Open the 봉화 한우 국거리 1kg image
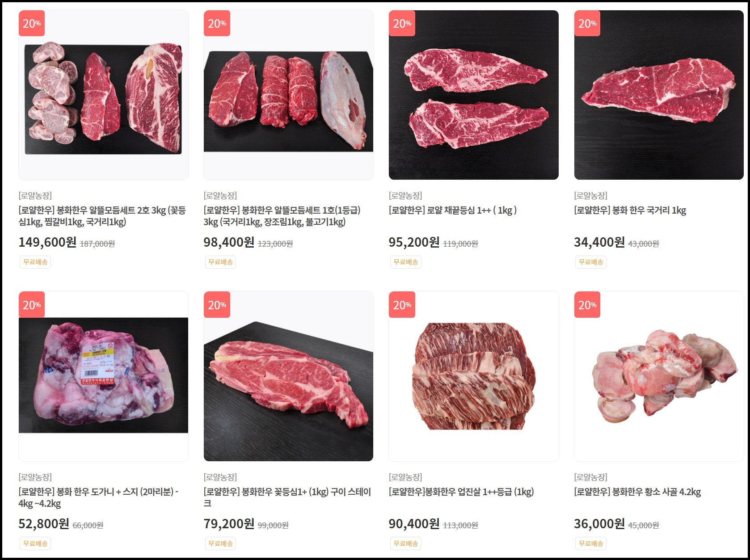Image resolution: width=750 pixels, height=560 pixels. tap(659, 95)
